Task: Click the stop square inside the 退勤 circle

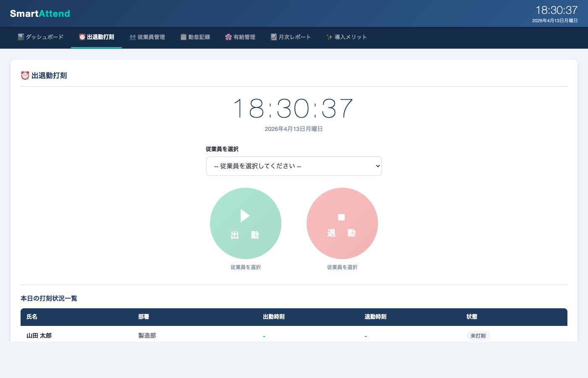Action: tap(342, 217)
